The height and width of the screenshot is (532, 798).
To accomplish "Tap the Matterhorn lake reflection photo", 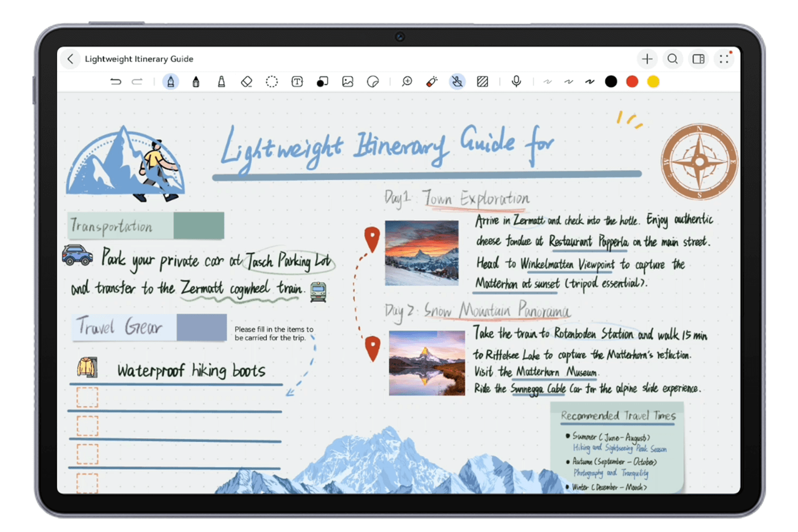I will click(427, 363).
